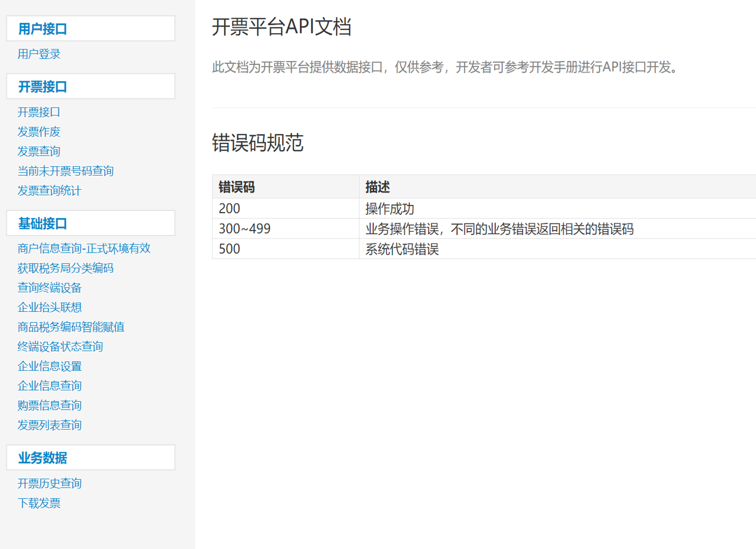This screenshot has width=756, height=549.
Task: Open 开票历史查询 under 业务数据
Action: click(49, 484)
